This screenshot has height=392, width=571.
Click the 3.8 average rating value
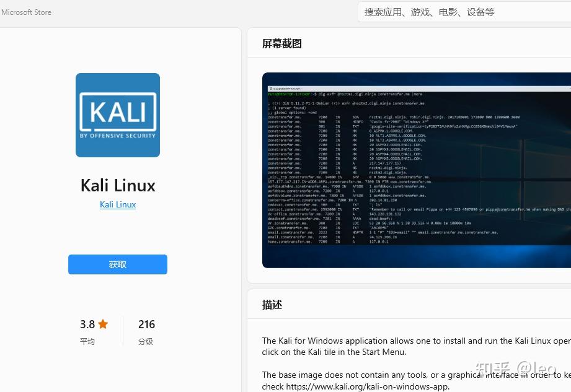(x=87, y=324)
